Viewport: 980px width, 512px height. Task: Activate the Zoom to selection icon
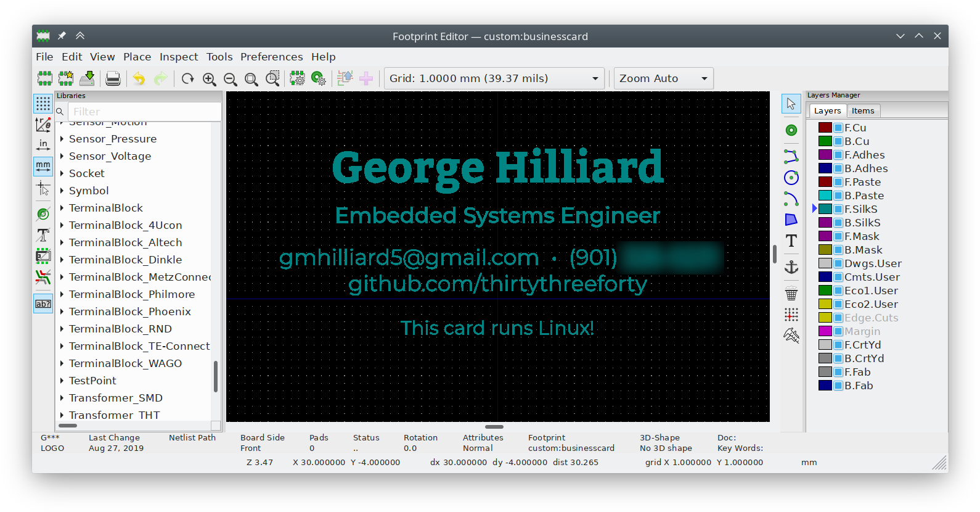pos(272,78)
